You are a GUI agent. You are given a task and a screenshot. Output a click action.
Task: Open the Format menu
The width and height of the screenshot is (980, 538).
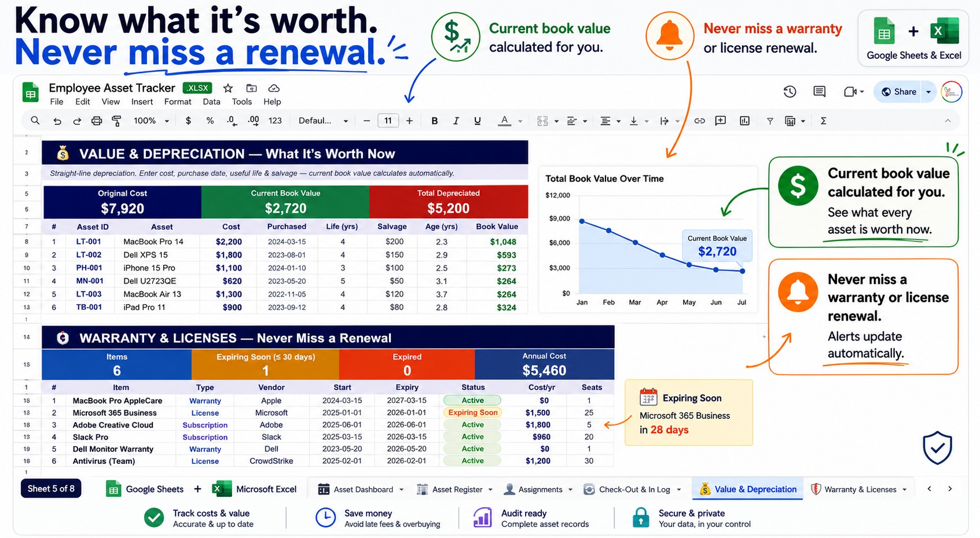pyautogui.click(x=178, y=102)
